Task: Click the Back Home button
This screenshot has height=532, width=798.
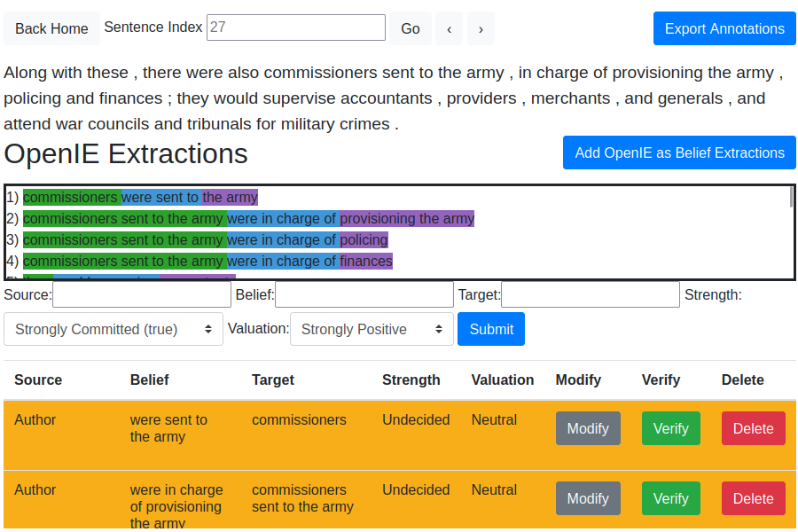Action: click(x=51, y=28)
